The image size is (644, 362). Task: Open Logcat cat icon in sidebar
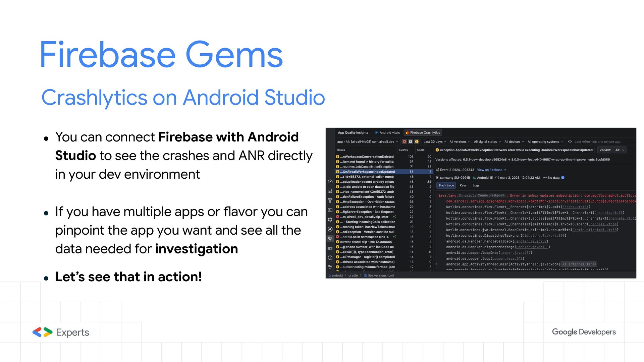(330, 248)
